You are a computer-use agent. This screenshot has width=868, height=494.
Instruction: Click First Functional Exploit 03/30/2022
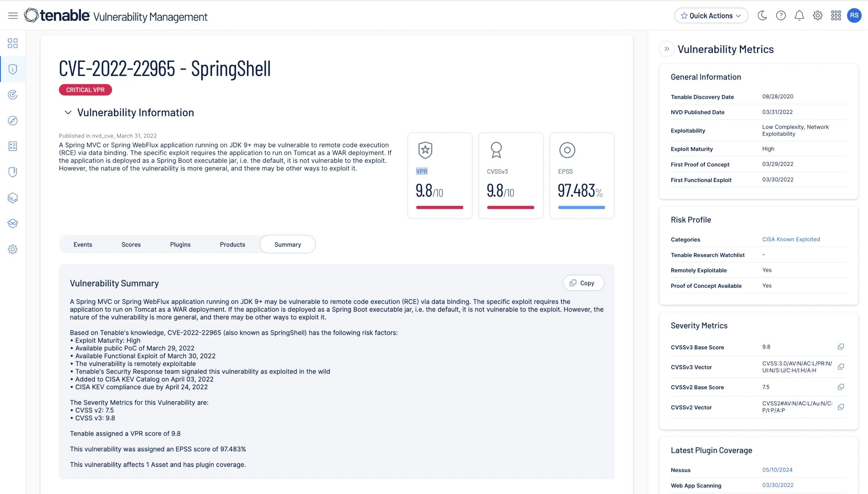click(777, 180)
